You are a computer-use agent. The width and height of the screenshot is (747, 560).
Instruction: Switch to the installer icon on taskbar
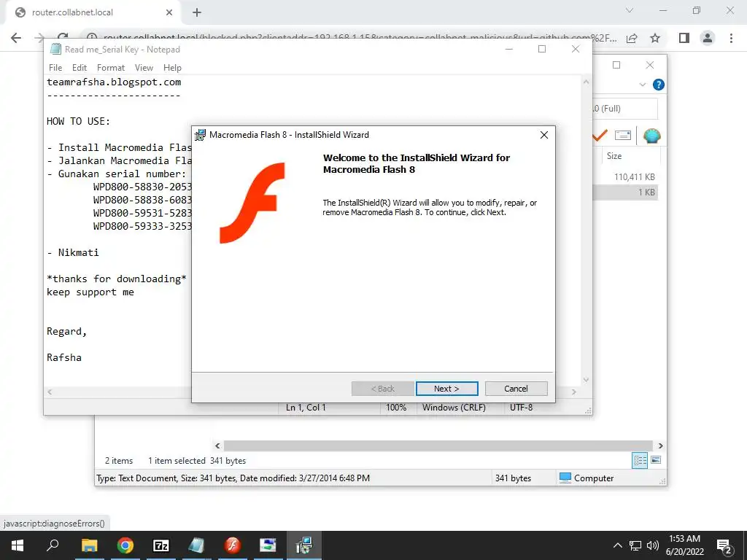click(x=304, y=545)
